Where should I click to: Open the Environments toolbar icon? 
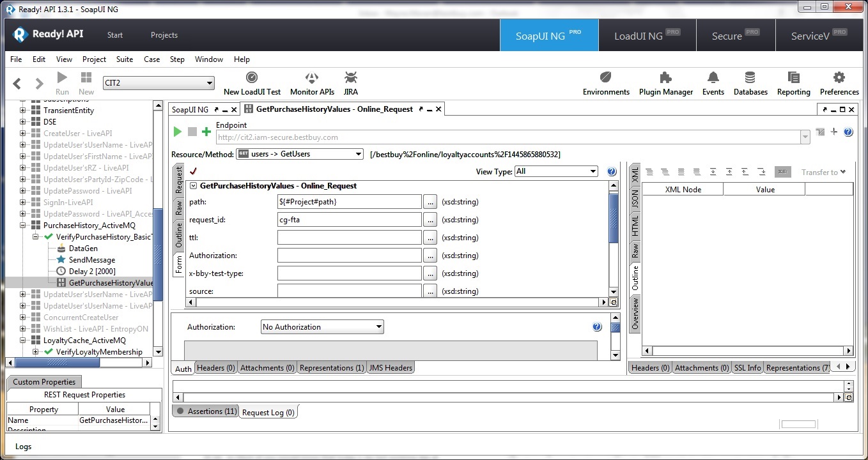pyautogui.click(x=605, y=84)
